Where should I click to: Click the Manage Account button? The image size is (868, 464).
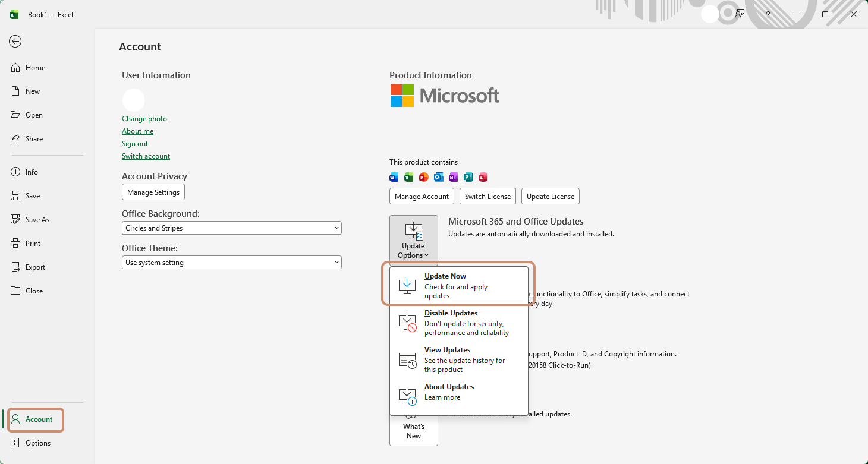(422, 197)
